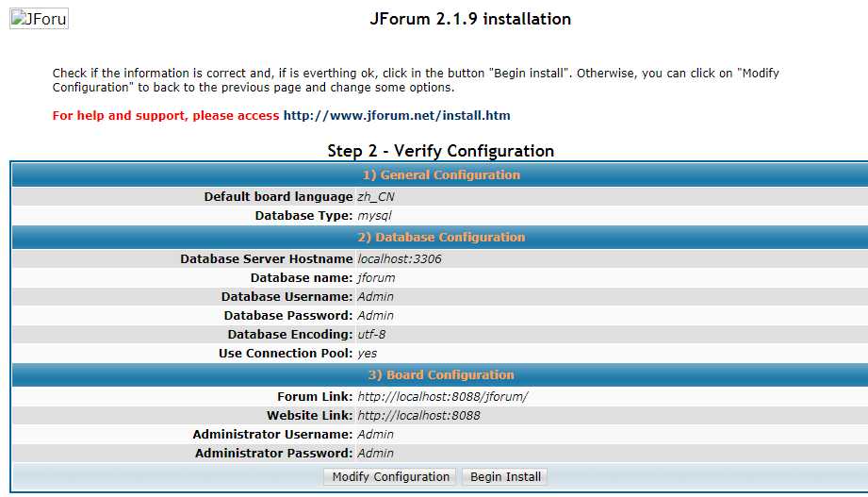
Task: Click the 'Database Server Hostname' label
Action: [267, 258]
